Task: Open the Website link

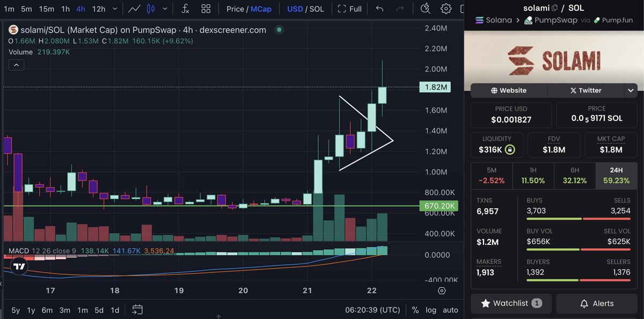Action: 509,91
